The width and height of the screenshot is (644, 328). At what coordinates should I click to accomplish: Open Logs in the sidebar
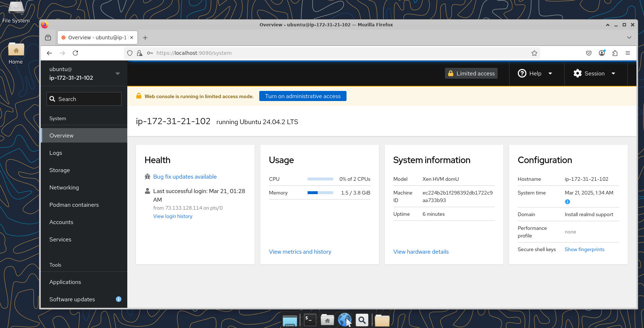point(84,153)
